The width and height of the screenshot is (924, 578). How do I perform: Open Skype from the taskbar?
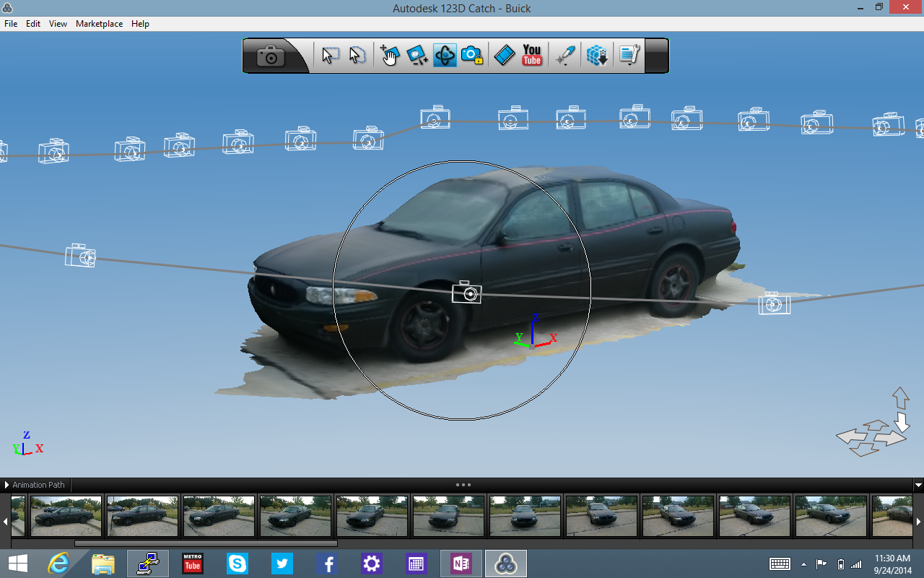coord(237,564)
